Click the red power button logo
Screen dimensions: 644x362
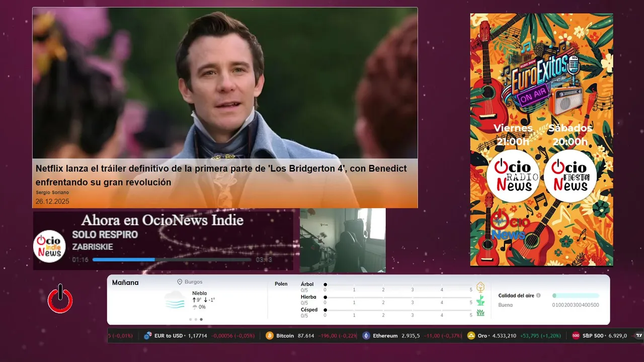(x=60, y=299)
